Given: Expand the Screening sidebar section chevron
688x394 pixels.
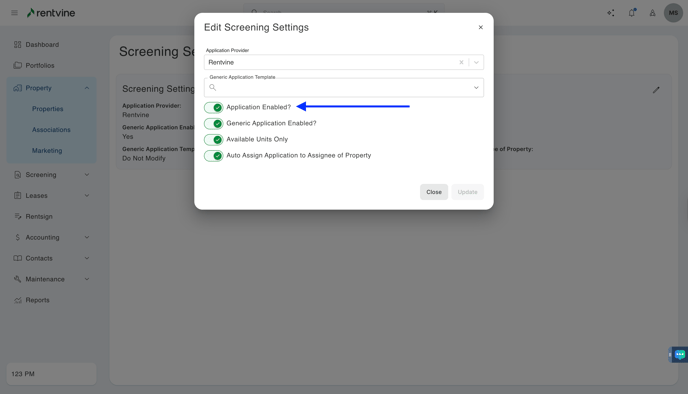Looking at the screenshot, I should (87, 175).
